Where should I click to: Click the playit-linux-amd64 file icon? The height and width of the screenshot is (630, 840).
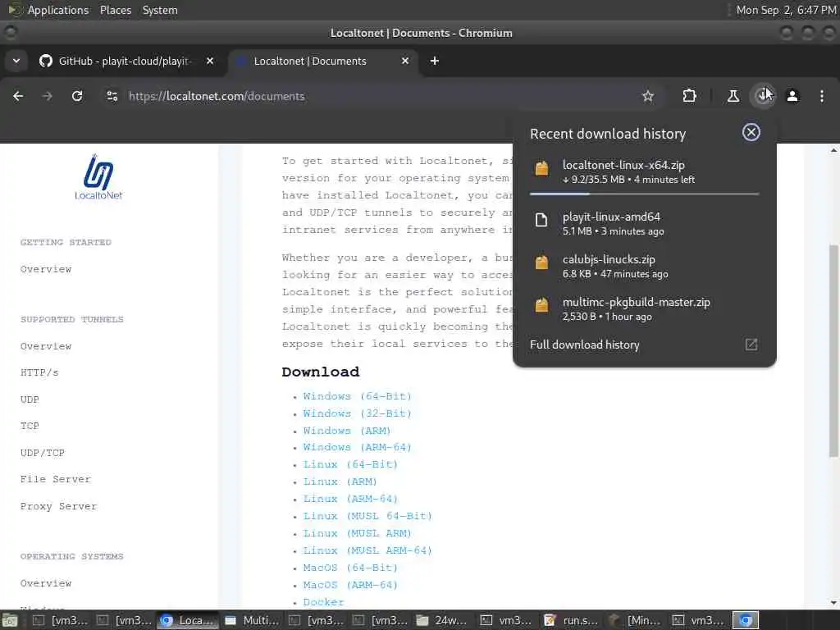pos(541,220)
